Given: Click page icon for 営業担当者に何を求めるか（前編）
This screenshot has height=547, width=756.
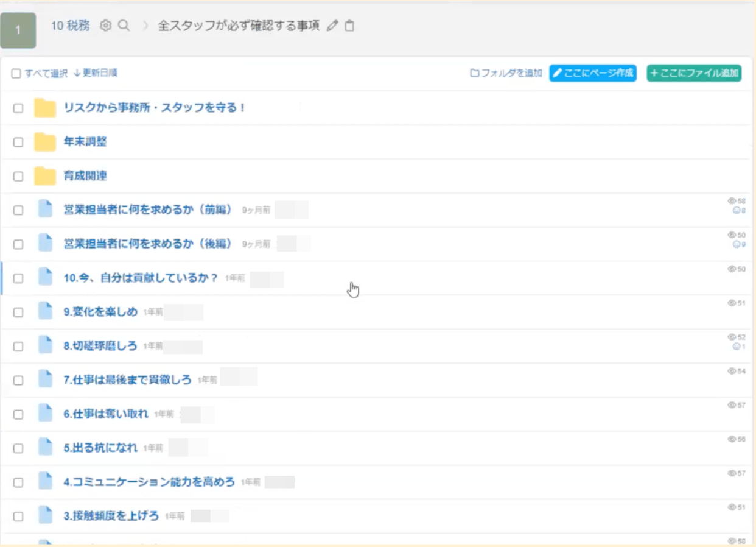Looking at the screenshot, I should click(x=45, y=210).
